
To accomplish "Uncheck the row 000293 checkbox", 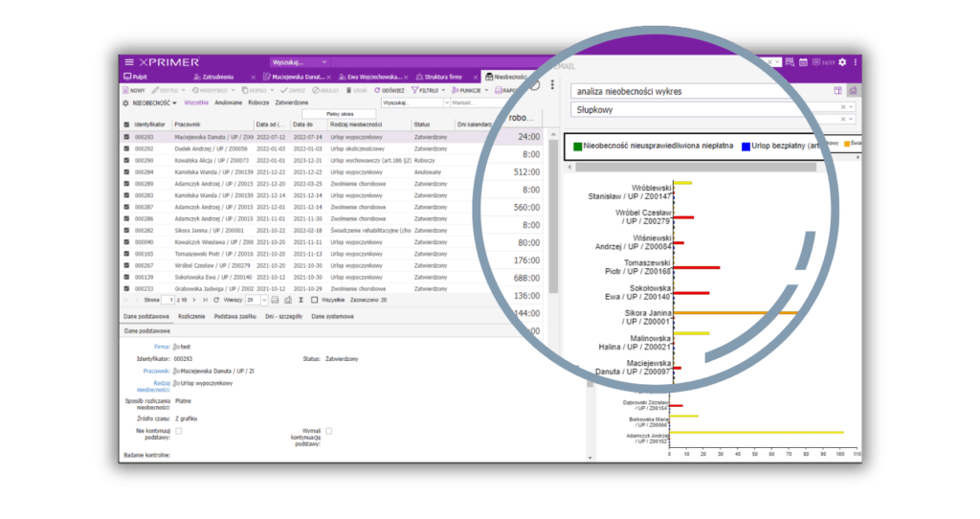I will [126, 137].
